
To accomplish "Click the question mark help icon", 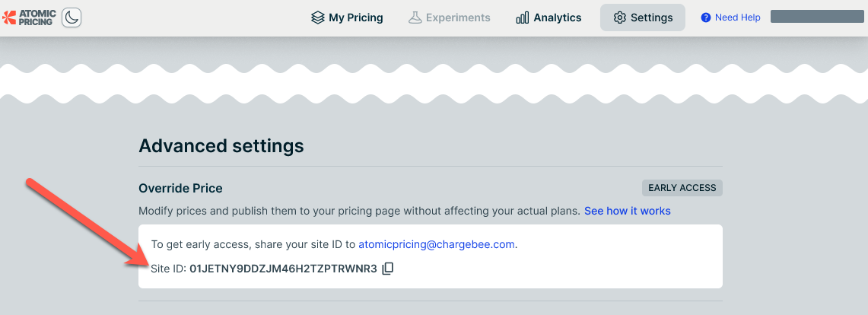I will (x=706, y=17).
